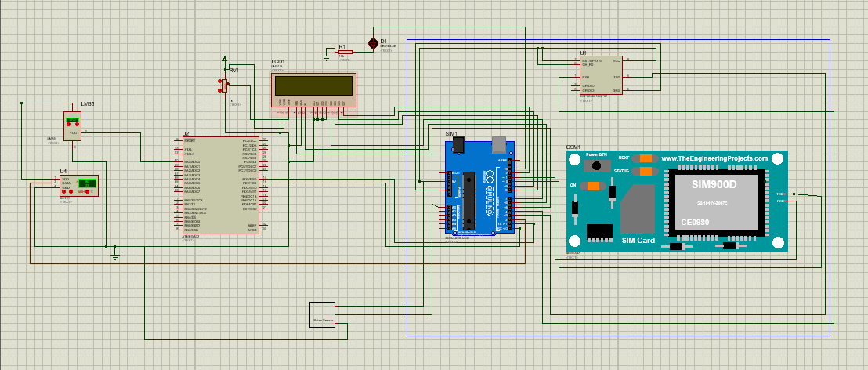
Task: Click the black 8-pin chip on GSM1 board
Action: (x=599, y=233)
